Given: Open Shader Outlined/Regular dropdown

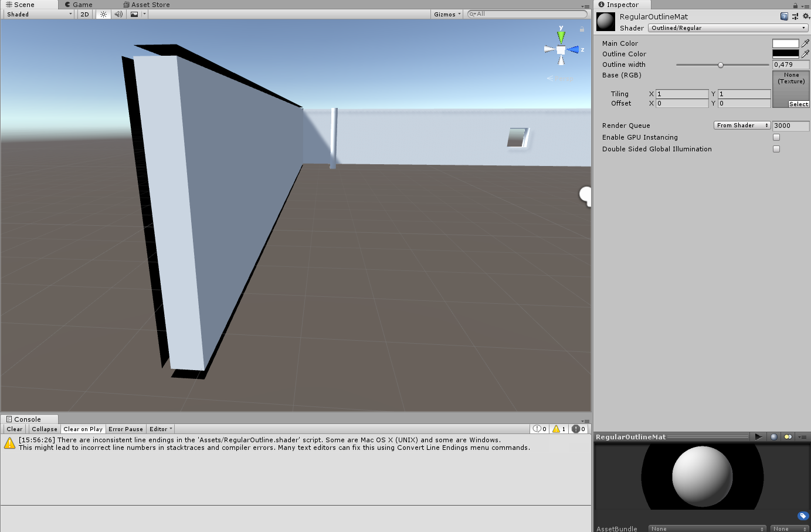Looking at the screenshot, I should (728, 28).
